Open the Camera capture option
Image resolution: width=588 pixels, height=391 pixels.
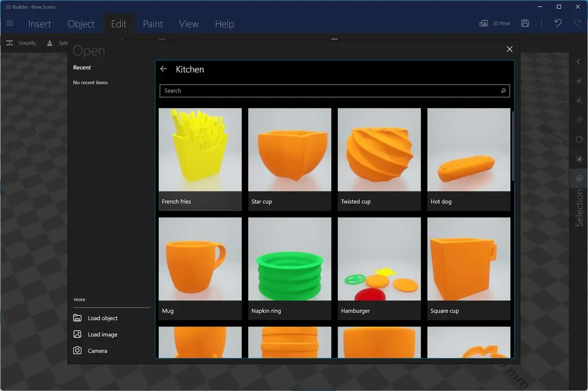(97, 350)
